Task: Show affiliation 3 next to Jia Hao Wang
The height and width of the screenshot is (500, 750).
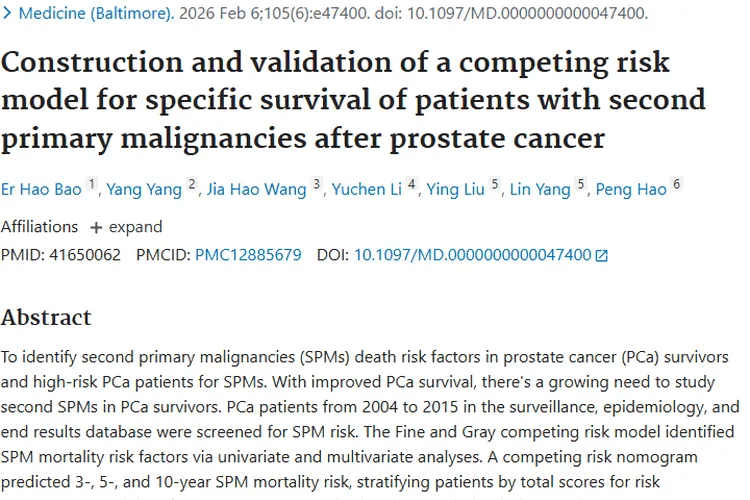Action: 317,185
